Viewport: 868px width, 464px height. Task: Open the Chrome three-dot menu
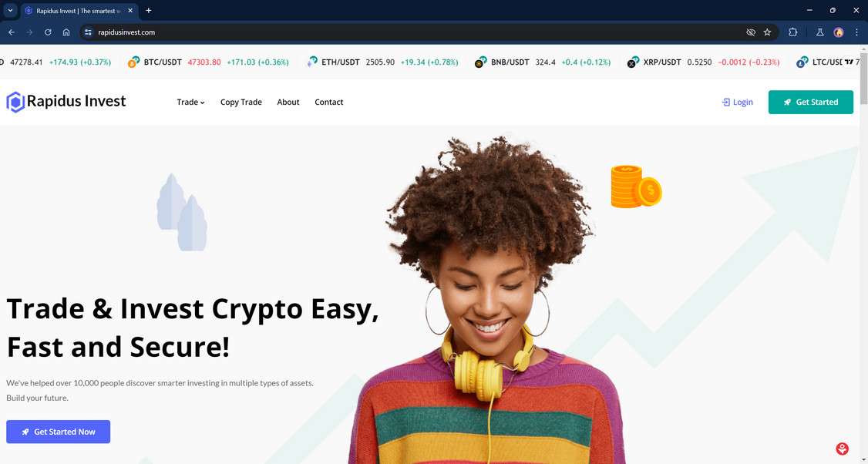pyautogui.click(x=856, y=32)
